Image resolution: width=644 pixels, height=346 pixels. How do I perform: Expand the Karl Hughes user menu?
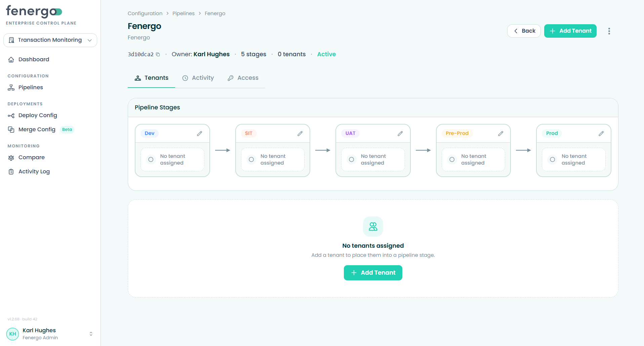91,334
